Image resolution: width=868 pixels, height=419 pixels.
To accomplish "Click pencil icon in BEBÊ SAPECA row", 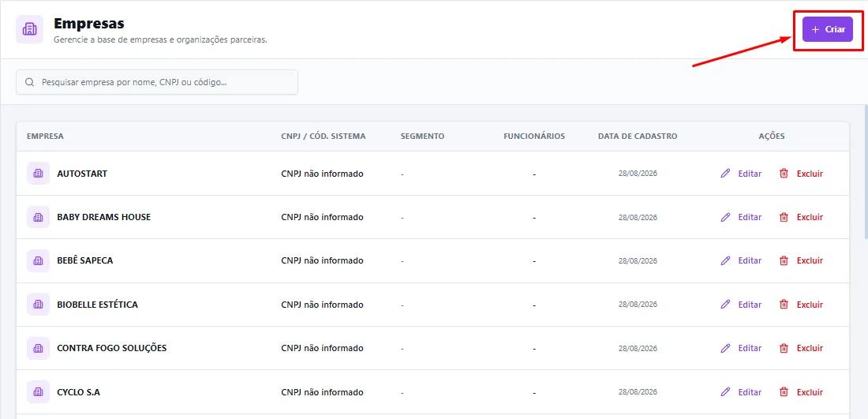I will point(725,260).
